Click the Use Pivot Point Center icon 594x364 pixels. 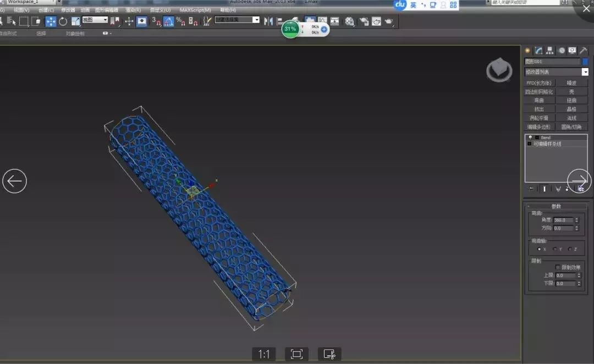[x=115, y=21]
